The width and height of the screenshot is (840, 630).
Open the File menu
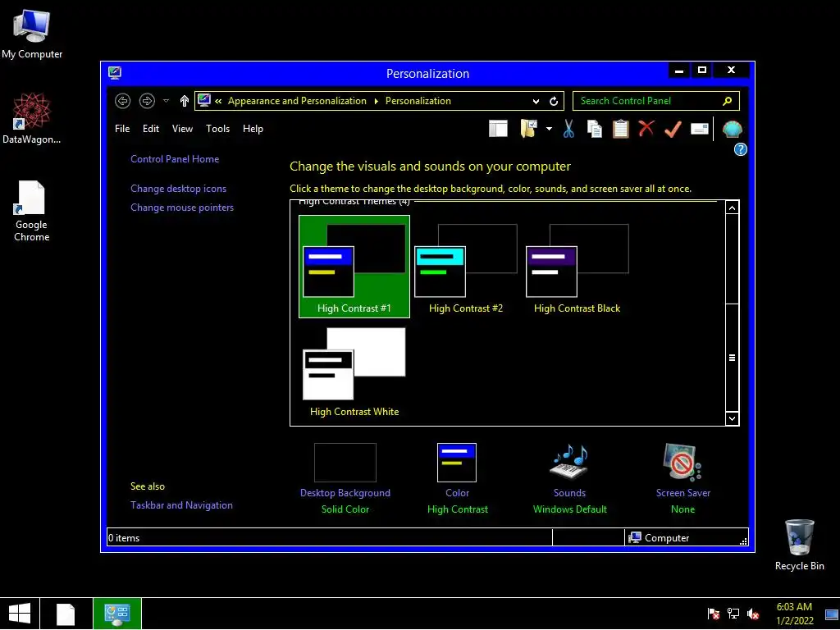122,129
